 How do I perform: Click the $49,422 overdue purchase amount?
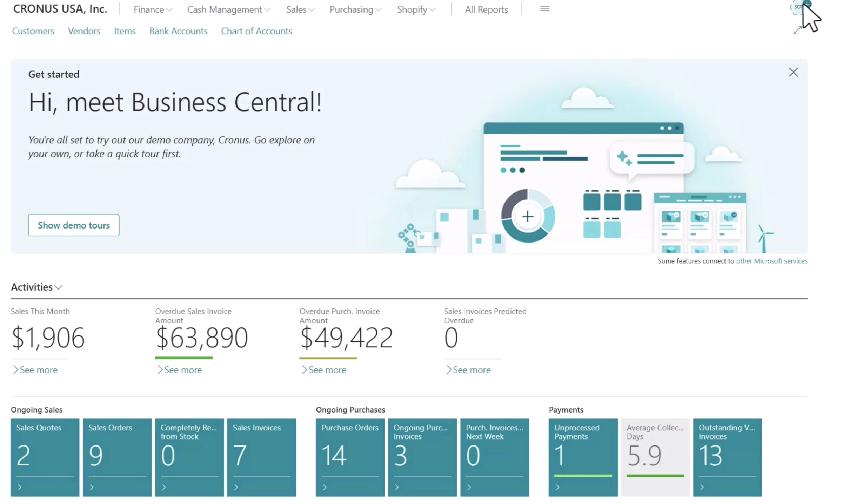coord(346,338)
